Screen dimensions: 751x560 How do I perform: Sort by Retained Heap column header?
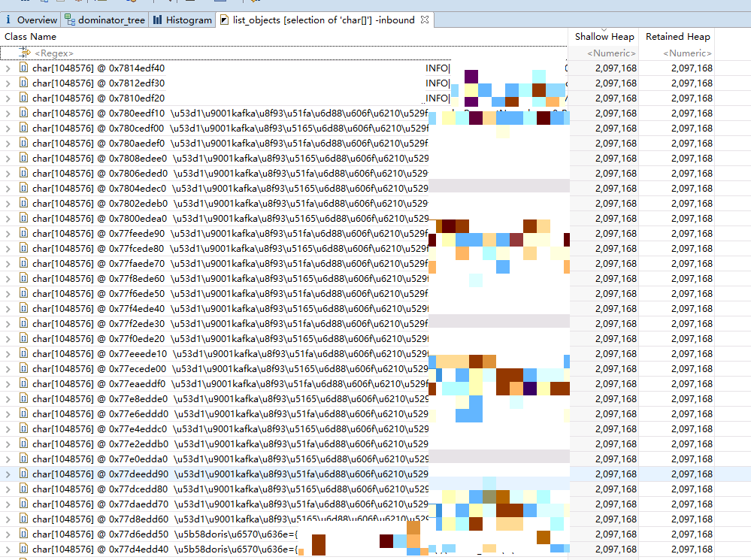coord(678,36)
